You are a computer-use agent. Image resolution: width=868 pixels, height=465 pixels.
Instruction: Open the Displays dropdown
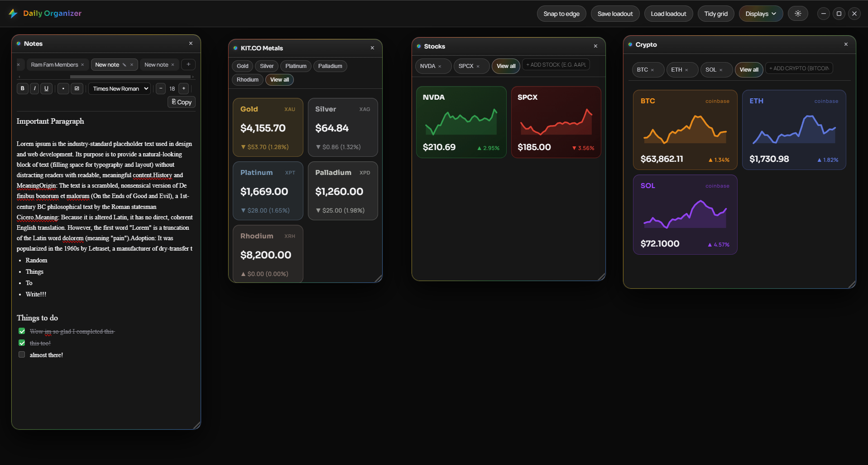coord(761,14)
